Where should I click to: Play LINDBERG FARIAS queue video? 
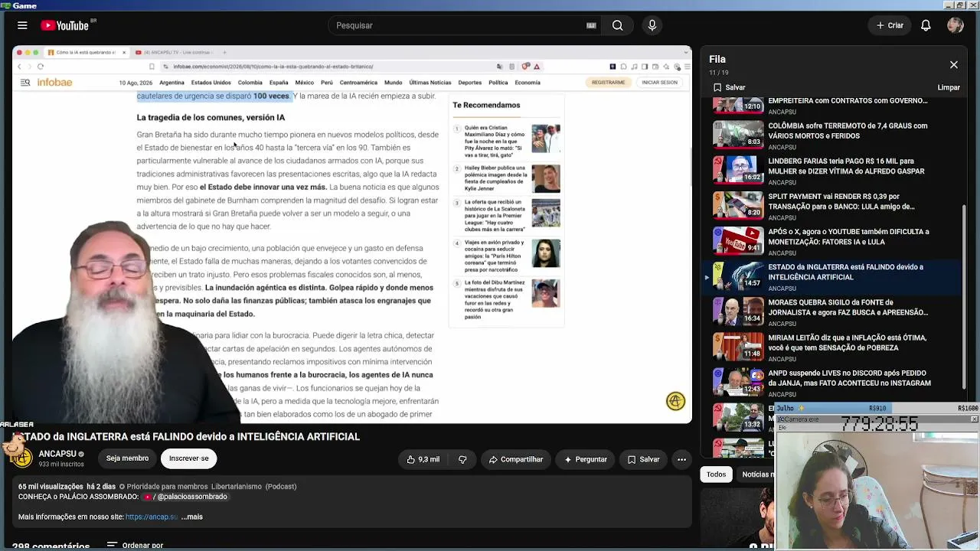[836, 171]
